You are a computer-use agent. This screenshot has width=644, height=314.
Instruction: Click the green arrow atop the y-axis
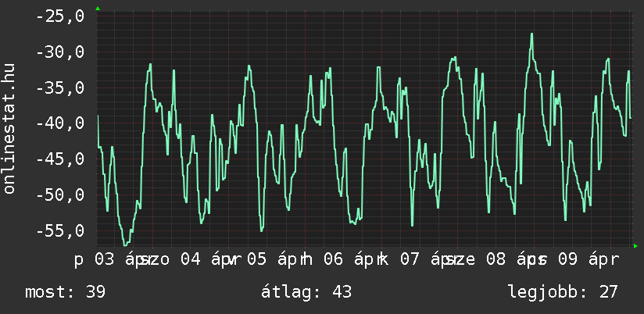pyautogui.click(x=97, y=9)
